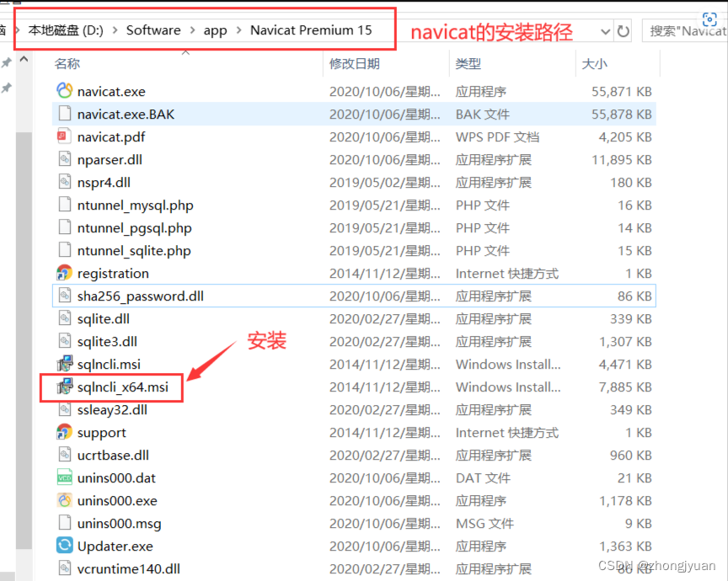
Task: Click the navicat.exe application icon
Action: click(x=65, y=91)
